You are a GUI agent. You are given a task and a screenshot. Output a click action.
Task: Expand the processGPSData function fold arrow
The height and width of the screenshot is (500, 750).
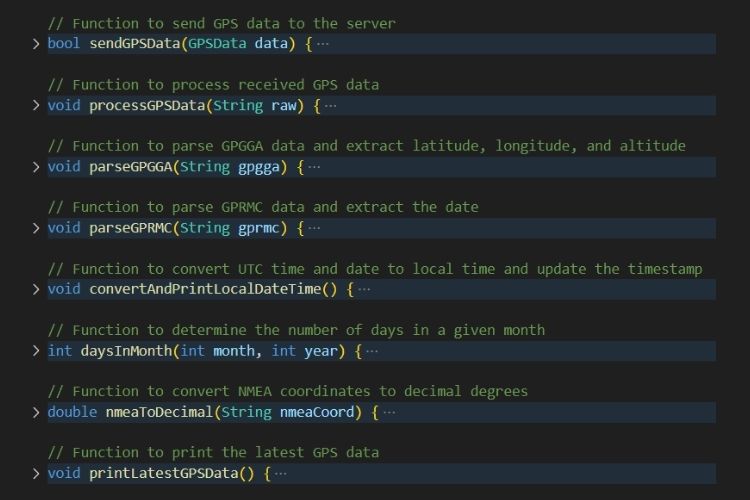(x=36, y=105)
